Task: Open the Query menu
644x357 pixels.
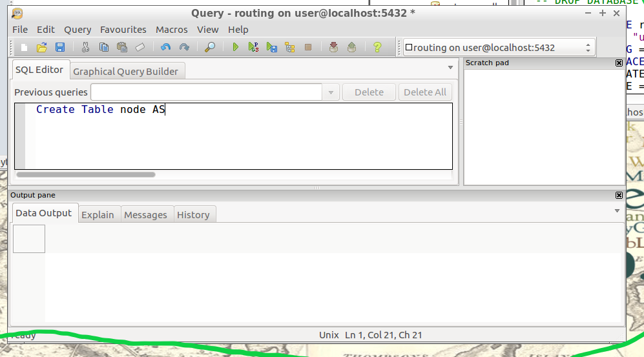Action: tap(78, 30)
